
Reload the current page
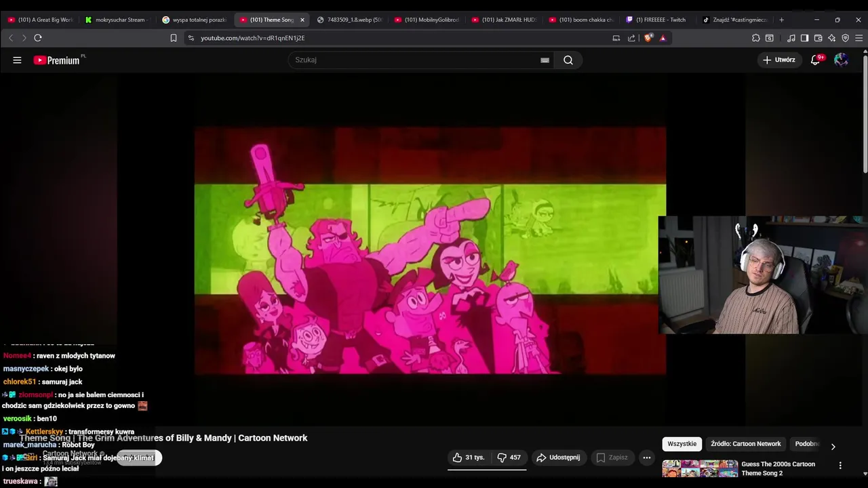coord(38,38)
